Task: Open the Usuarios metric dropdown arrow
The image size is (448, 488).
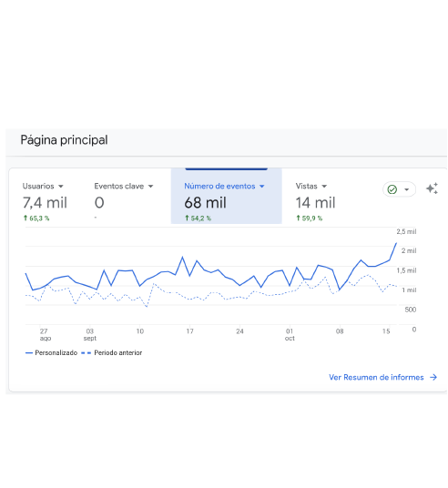Action: tap(61, 186)
